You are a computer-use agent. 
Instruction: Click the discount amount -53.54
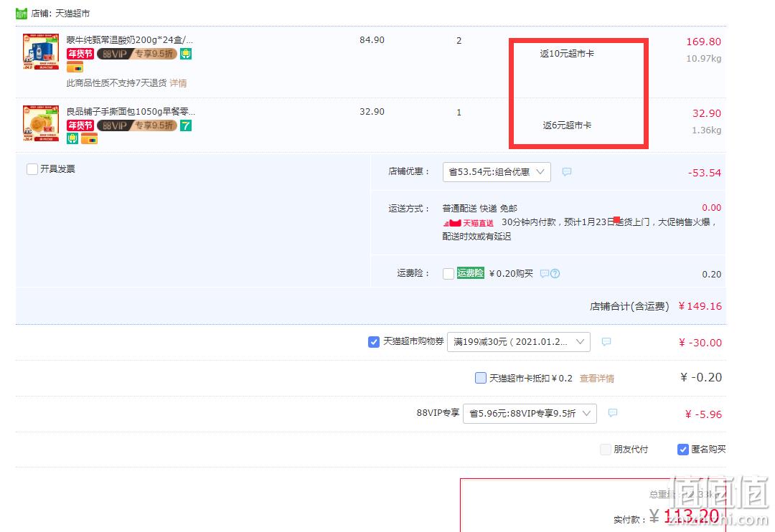[x=705, y=173]
